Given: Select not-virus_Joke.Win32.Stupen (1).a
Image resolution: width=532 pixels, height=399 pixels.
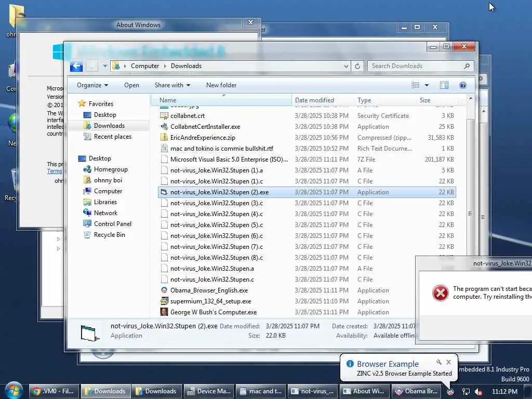Looking at the screenshot, I should pos(307,170).
